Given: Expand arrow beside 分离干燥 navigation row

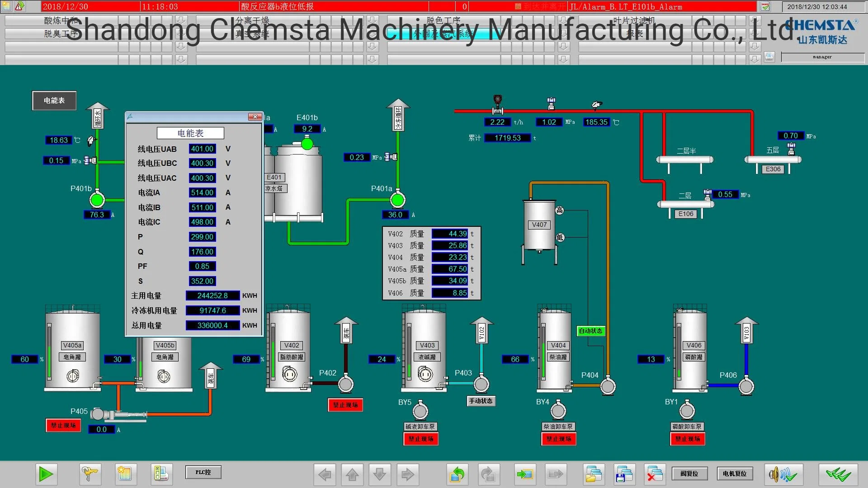Looking at the screenshot, I should click(372, 20).
